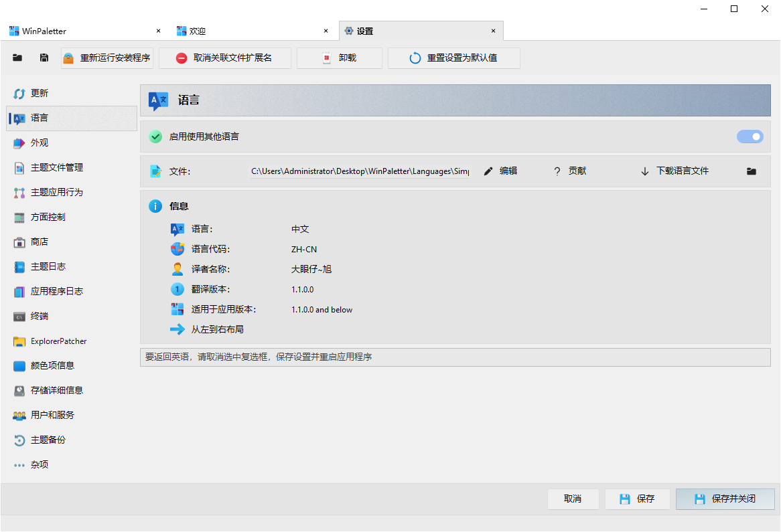This screenshot has height=532, width=781.
Task: Open 存储详细信息 section
Action: [72, 390]
